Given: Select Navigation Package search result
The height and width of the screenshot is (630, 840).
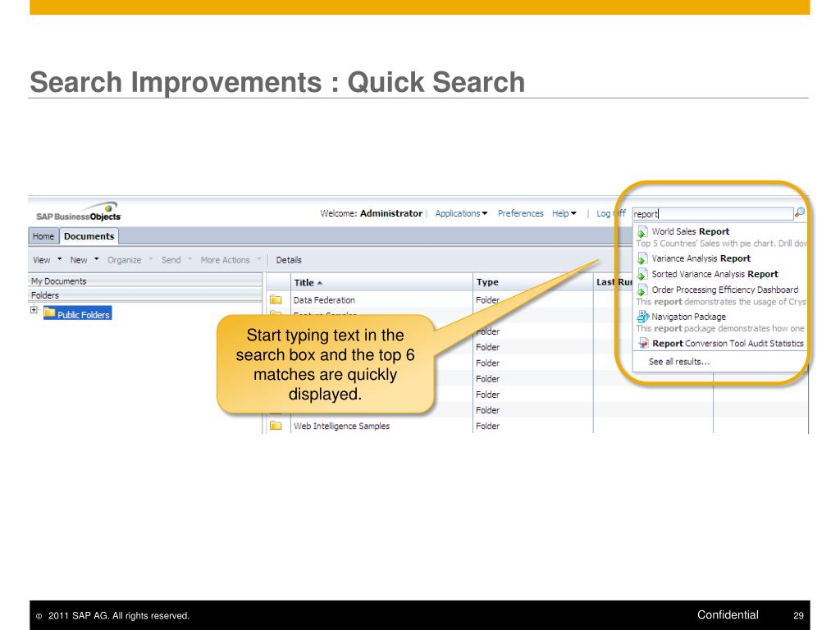Looking at the screenshot, I should [688, 317].
